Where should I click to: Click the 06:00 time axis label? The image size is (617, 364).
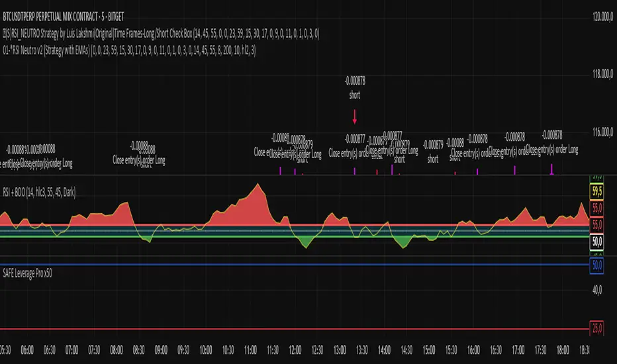27,349
